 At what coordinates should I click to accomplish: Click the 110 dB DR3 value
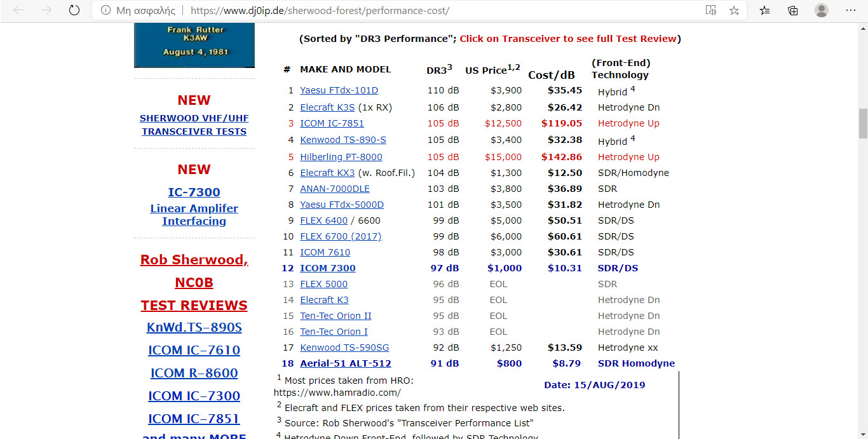pos(443,90)
